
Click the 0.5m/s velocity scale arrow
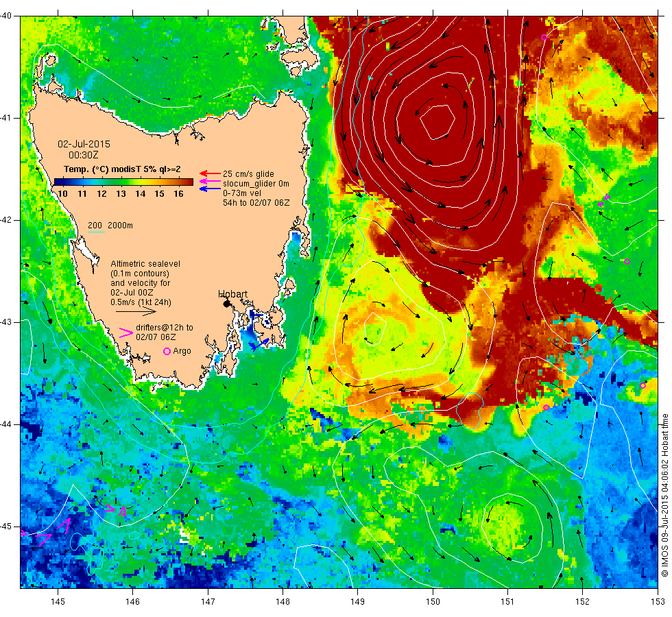click(x=136, y=312)
